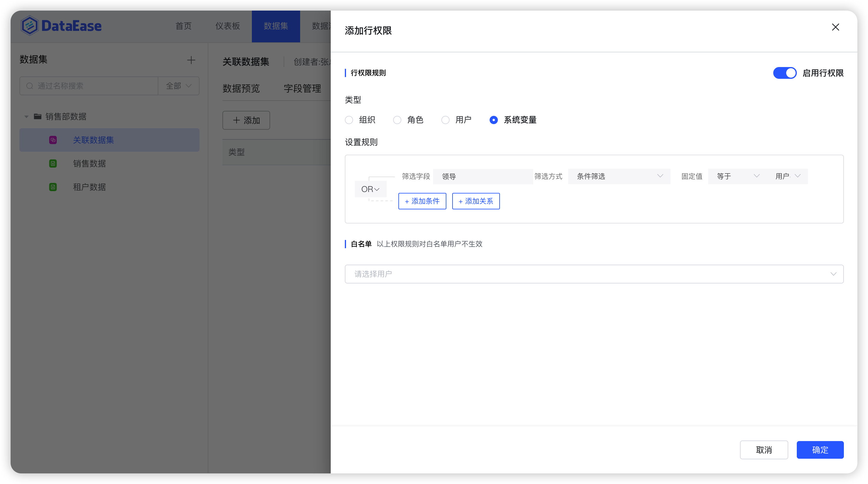Screen dimensions: 868x484
Task: Click the 领导 filter field box
Action: point(483,176)
